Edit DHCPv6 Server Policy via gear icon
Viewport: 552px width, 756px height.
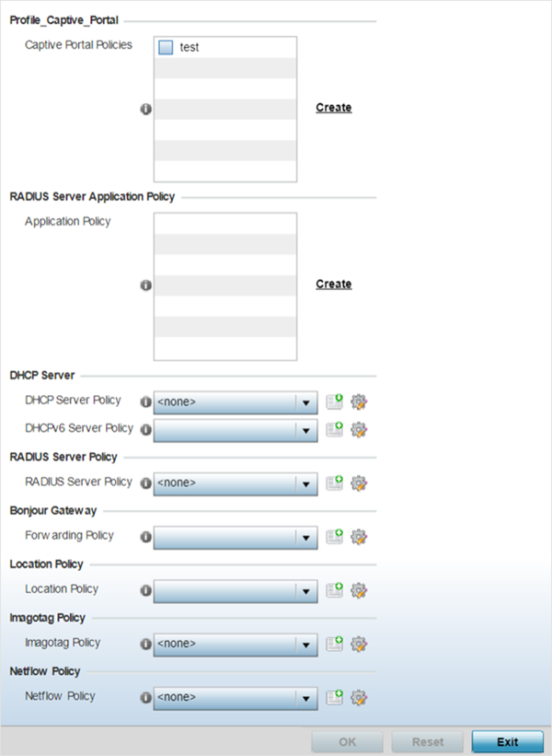tap(359, 430)
